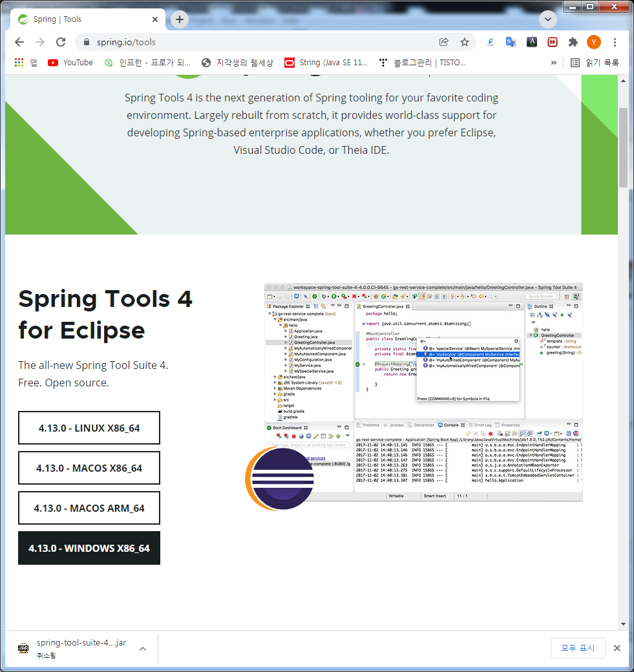Close the Spring | Tools tab
The height and width of the screenshot is (672, 634).
click(x=155, y=19)
